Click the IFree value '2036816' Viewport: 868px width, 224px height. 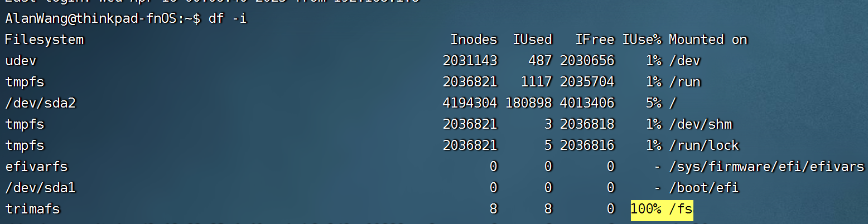pyautogui.click(x=587, y=145)
